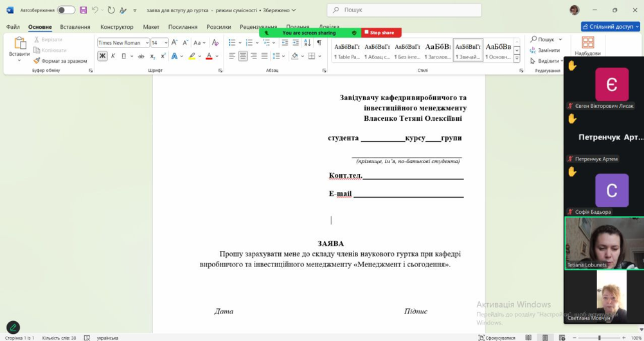Open the Надбудови add-ins button
This screenshot has height=341, width=644.
point(587,46)
